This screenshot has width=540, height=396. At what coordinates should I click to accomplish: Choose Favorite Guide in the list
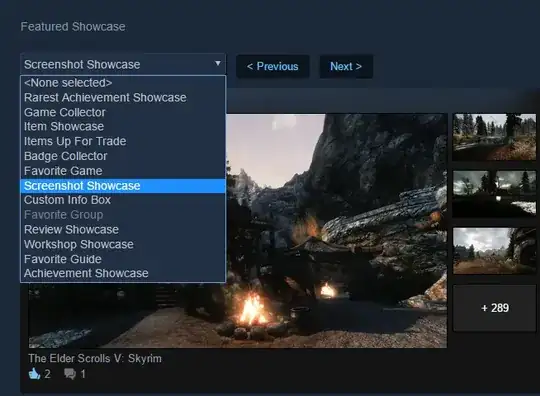click(123, 259)
